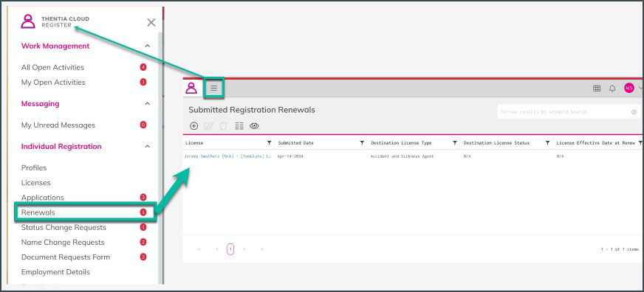Open My Unread Messages
The height and width of the screenshot is (292, 644).
[x=58, y=125]
